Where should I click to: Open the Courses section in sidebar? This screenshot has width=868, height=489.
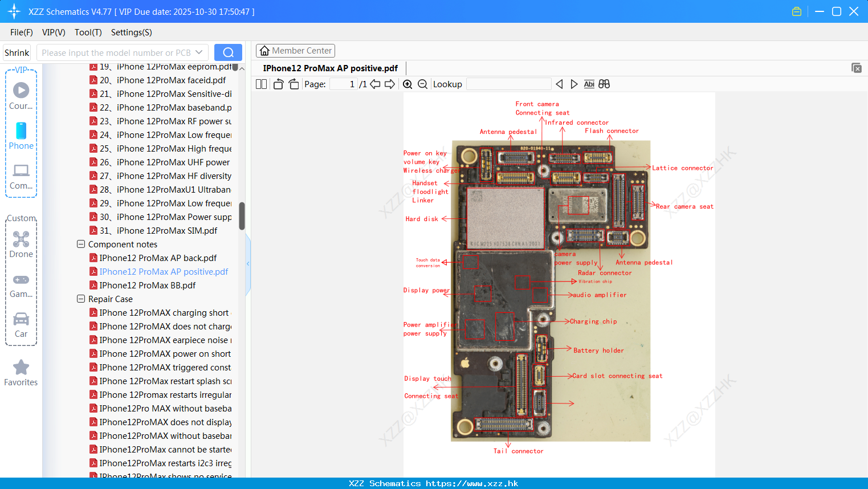click(x=21, y=96)
